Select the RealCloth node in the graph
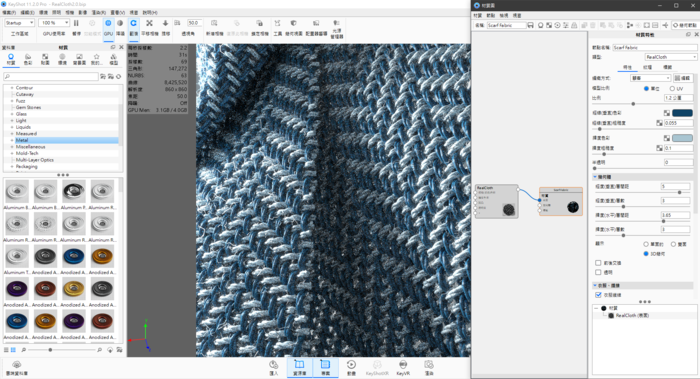700x379 pixels. pyautogui.click(x=496, y=201)
